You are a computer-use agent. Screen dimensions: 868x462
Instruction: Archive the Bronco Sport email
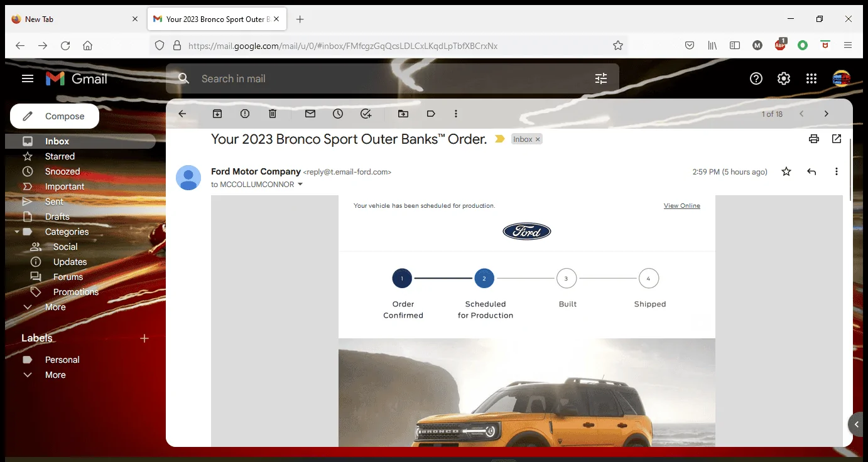click(x=217, y=114)
